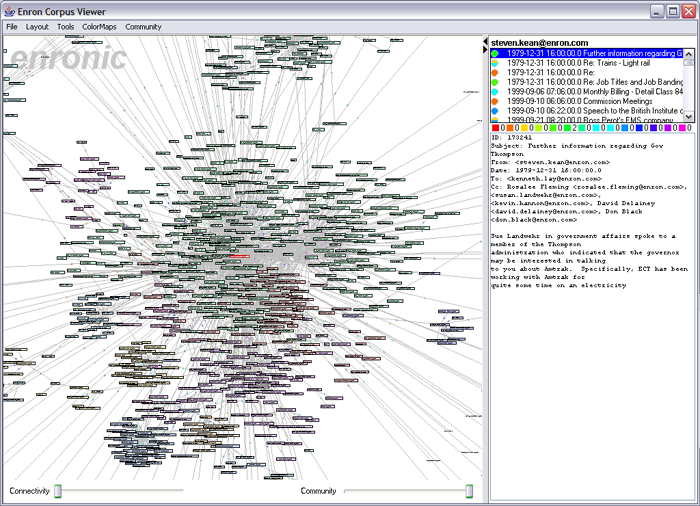The height and width of the screenshot is (506, 700).
Task: Select email 'Ross Perot's EMS company'
Action: pyautogui.click(x=587, y=119)
